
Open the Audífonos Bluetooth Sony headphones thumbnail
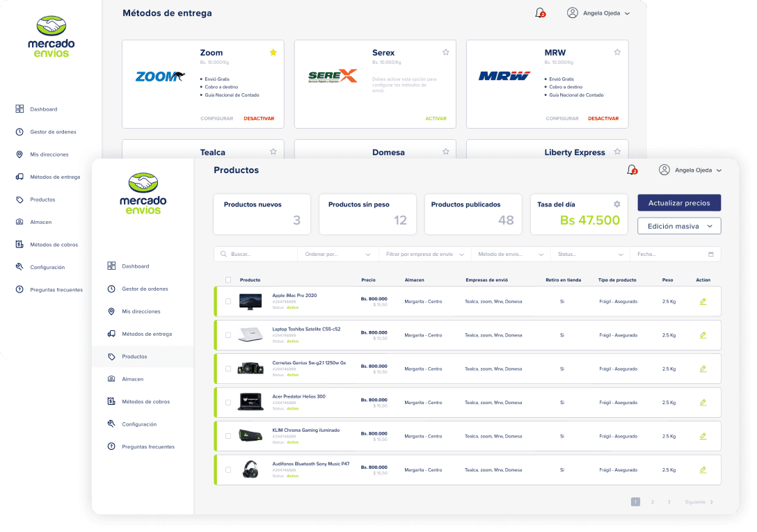[x=250, y=469]
